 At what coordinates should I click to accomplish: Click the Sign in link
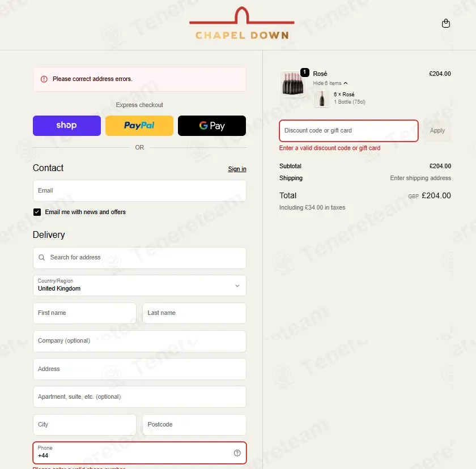click(237, 169)
